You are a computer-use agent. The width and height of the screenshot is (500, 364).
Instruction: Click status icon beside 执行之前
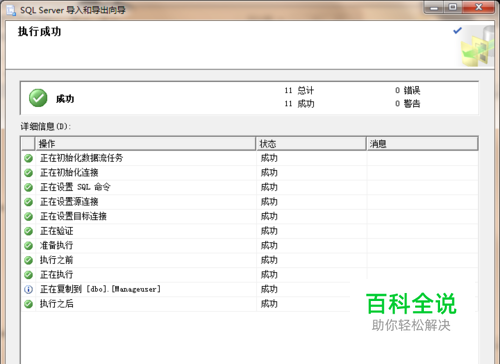(29, 260)
